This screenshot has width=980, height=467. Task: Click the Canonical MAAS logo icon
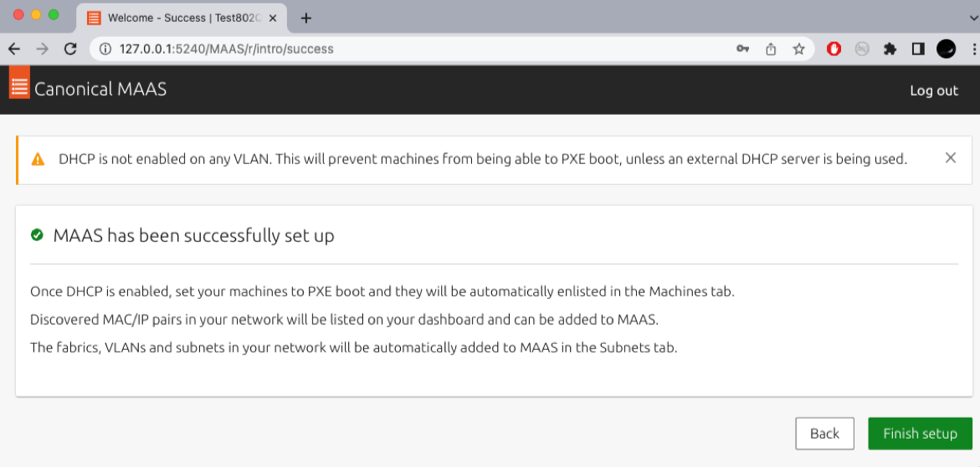click(19, 83)
